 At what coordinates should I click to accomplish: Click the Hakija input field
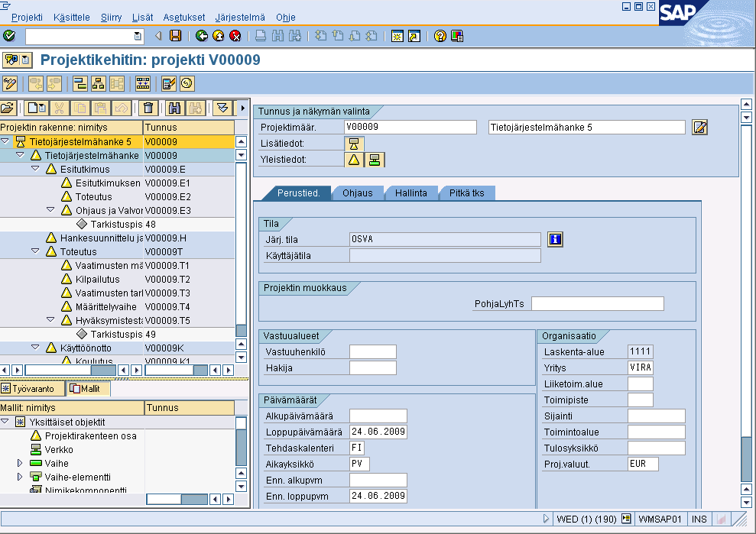tap(373, 367)
